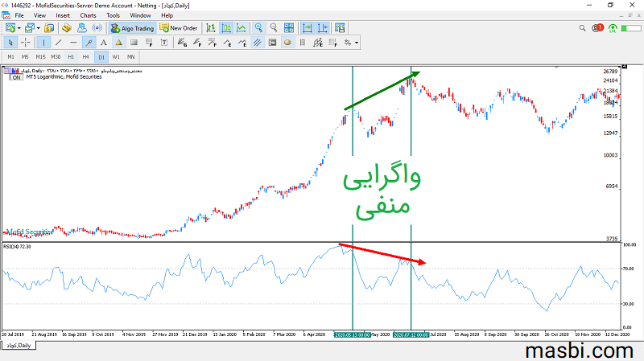Click the 2020.07.12 vertical line date marker

411,334
